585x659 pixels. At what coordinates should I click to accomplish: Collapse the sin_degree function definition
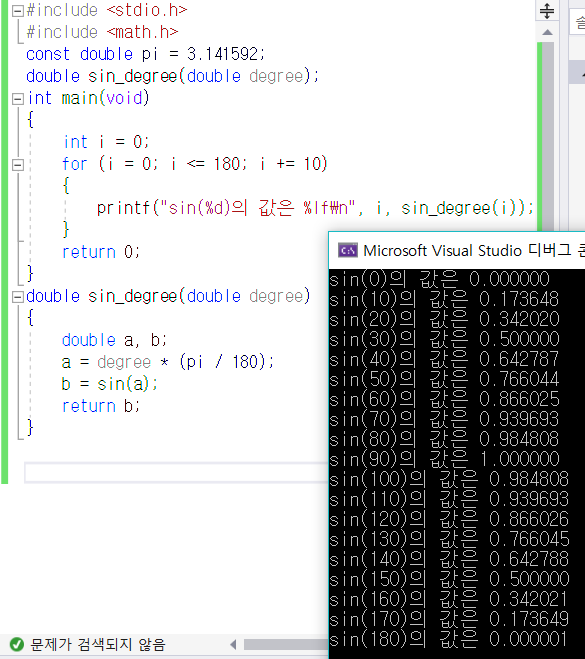(18, 297)
